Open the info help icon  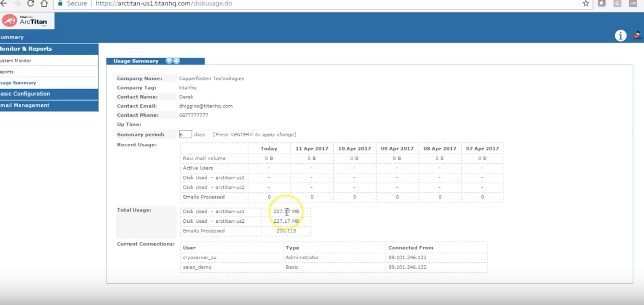tap(620, 35)
